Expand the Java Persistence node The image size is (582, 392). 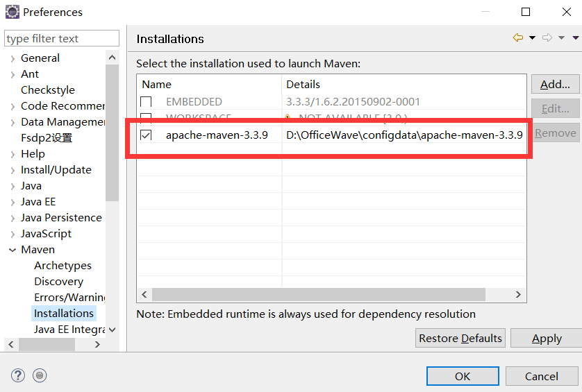(13, 218)
